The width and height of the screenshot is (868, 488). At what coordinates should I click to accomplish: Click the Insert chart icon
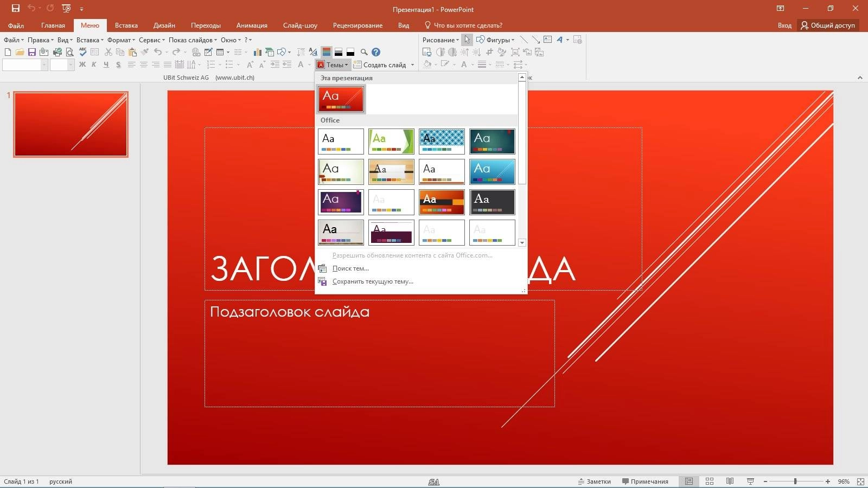[x=257, y=52]
